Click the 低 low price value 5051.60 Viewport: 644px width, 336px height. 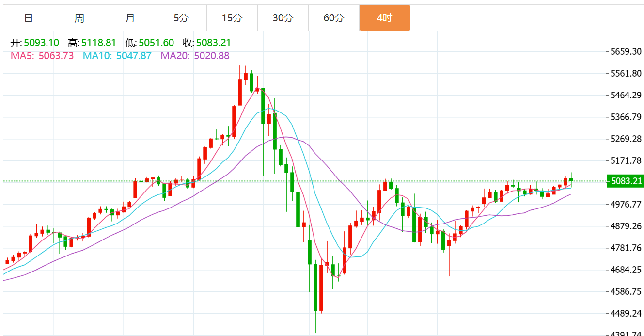click(156, 43)
